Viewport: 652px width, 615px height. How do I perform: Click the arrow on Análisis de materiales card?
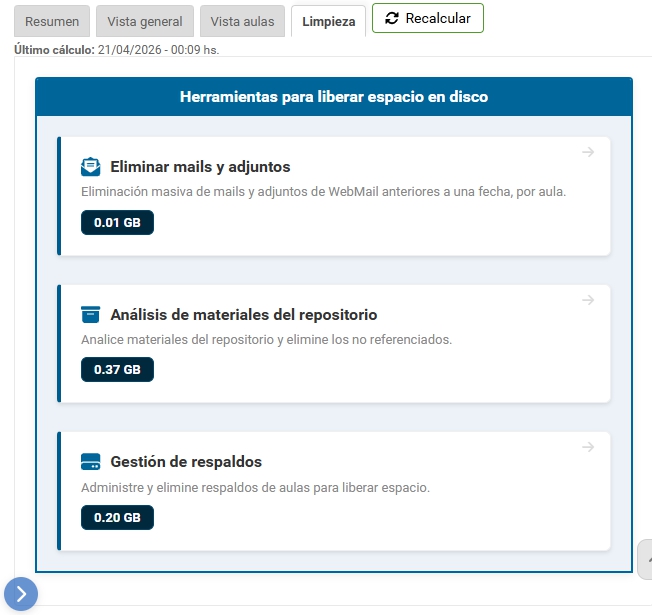pos(588,300)
